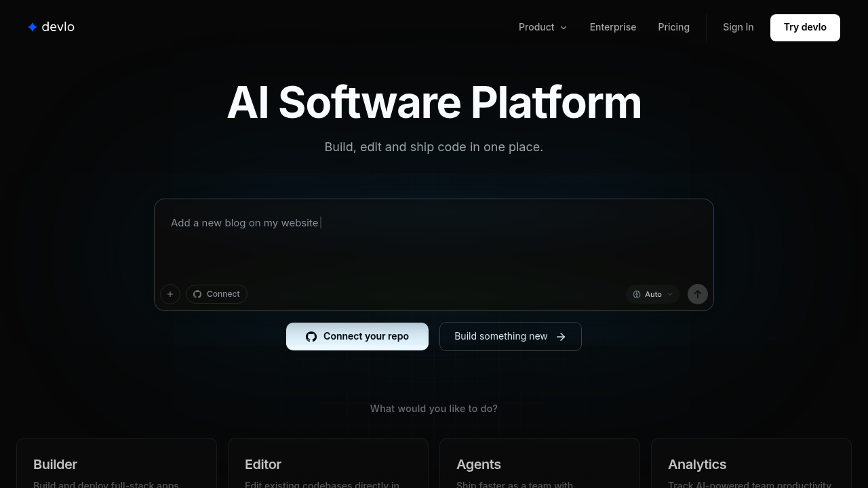Click the send arrow icon to submit prompt
This screenshot has width=868, height=488.
click(x=698, y=294)
